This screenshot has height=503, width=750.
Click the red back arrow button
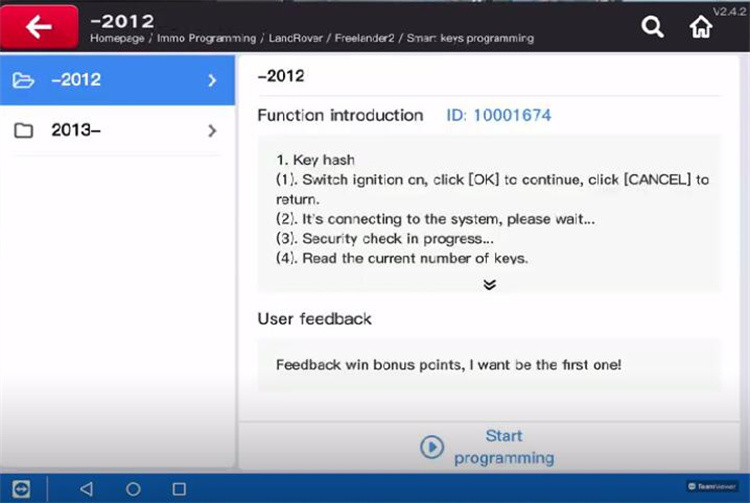(x=40, y=27)
